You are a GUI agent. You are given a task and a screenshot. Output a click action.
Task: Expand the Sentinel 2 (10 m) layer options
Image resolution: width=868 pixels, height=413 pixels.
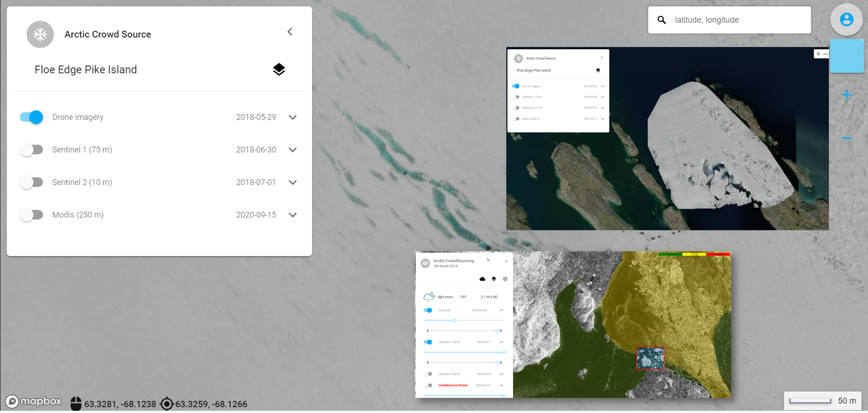tap(293, 182)
